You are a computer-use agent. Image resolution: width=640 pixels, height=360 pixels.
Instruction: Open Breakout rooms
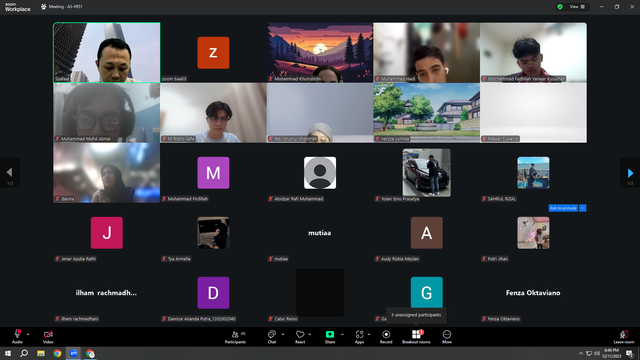(416, 337)
